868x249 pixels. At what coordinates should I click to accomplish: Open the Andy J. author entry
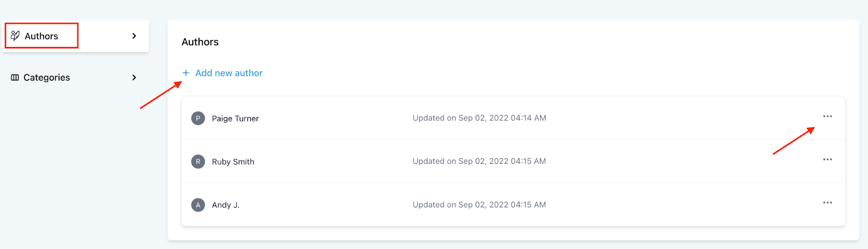click(x=226, y=205)
